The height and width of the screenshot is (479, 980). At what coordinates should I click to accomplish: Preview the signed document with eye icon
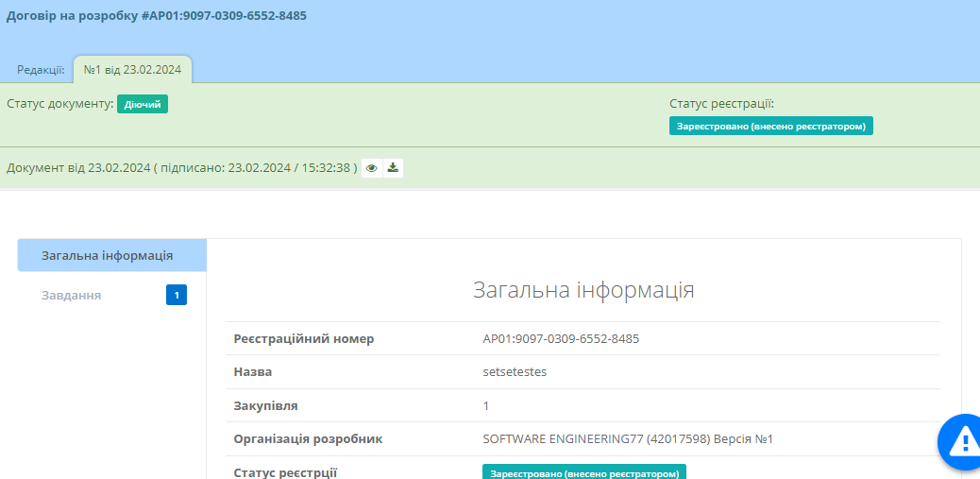(372, 168)
